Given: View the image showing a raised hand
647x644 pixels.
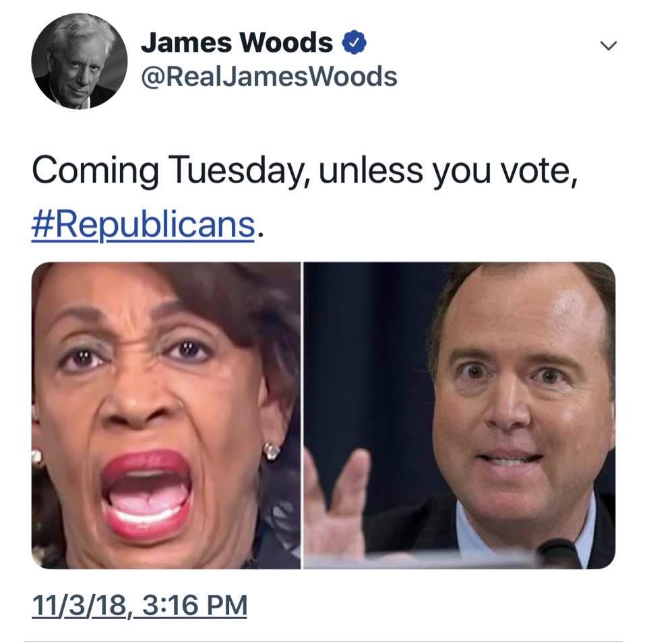Looking at the screenshot, I should (460, 416).
